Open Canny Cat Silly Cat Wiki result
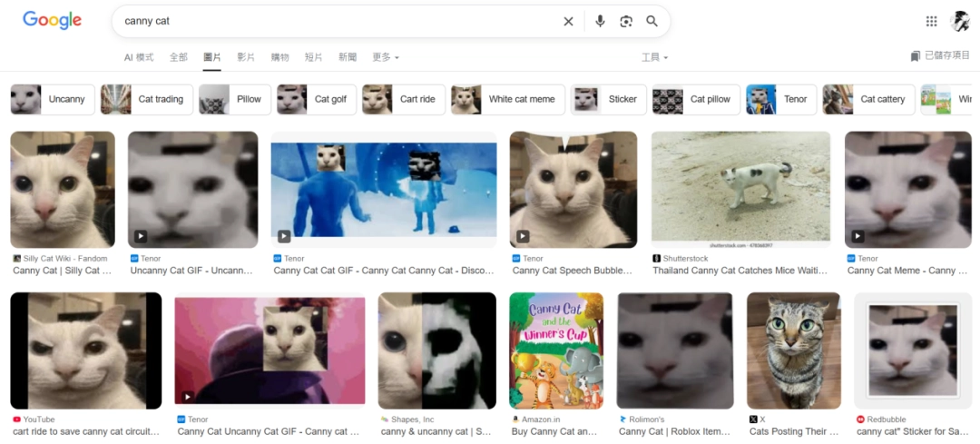This screenshot has width=980, height=444. [x=63, y=190]
